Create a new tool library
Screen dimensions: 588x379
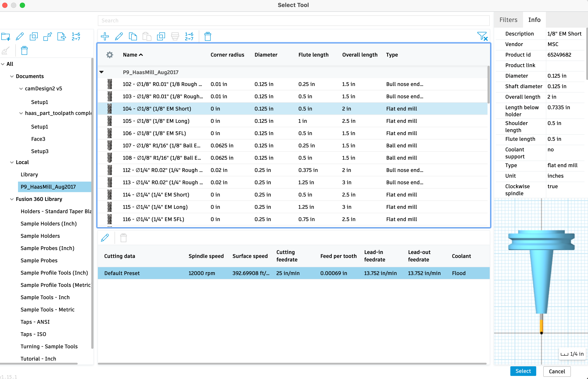coord(5,36)
